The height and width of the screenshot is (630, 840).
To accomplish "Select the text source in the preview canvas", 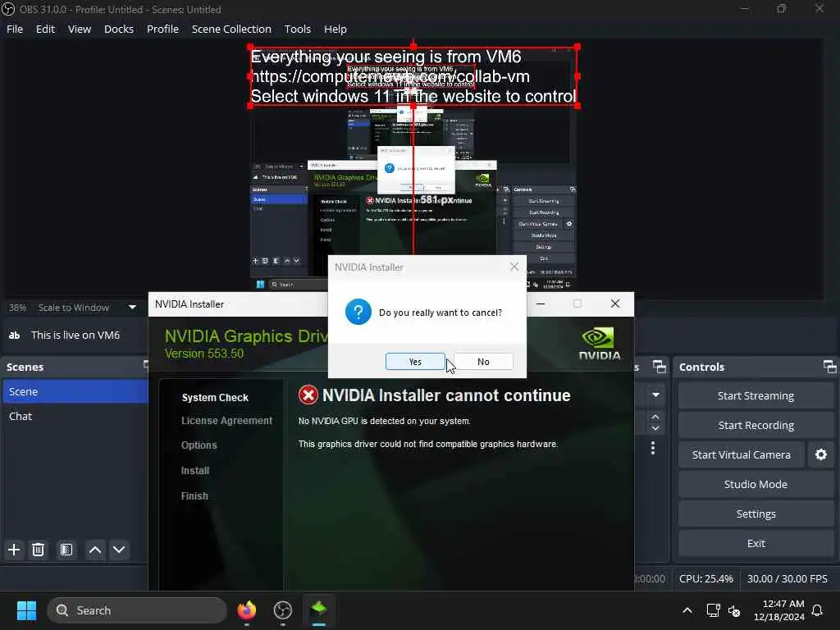I will [413, 76].
